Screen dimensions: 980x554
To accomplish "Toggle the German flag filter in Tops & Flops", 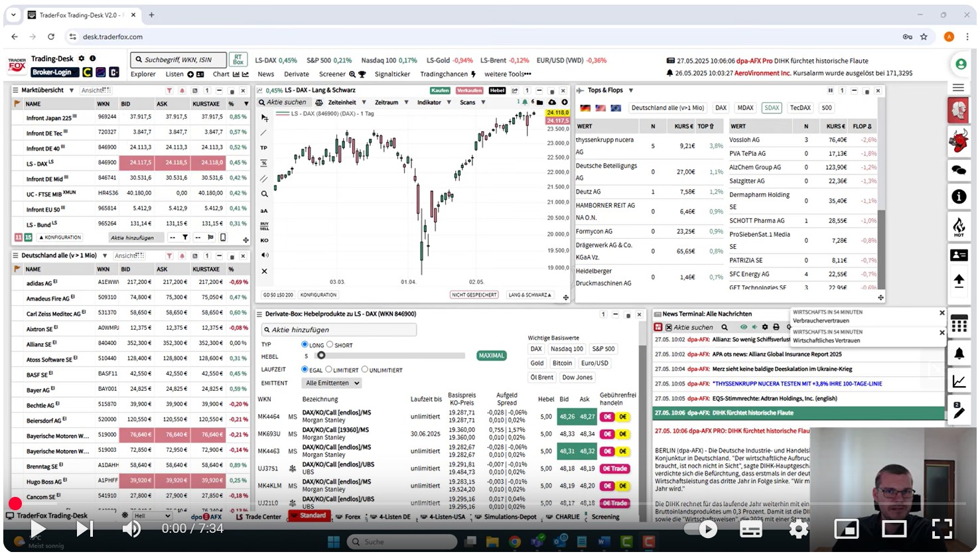I will (x=585, y=108).
